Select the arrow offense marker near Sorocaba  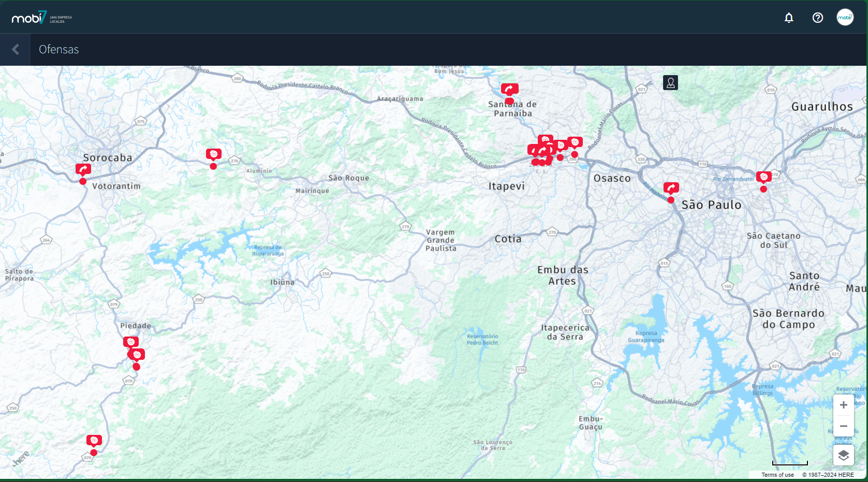pos(83,169)
